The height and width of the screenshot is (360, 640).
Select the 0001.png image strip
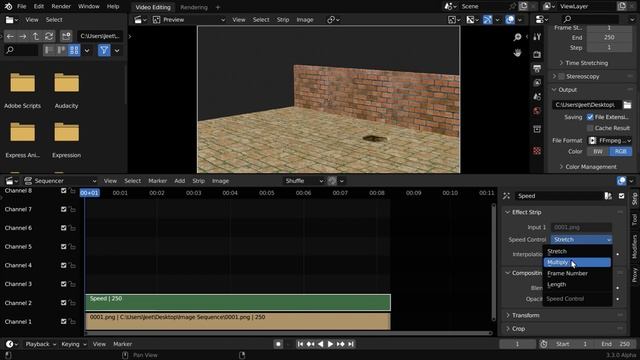pyautogui.click(x=238, y=321)
